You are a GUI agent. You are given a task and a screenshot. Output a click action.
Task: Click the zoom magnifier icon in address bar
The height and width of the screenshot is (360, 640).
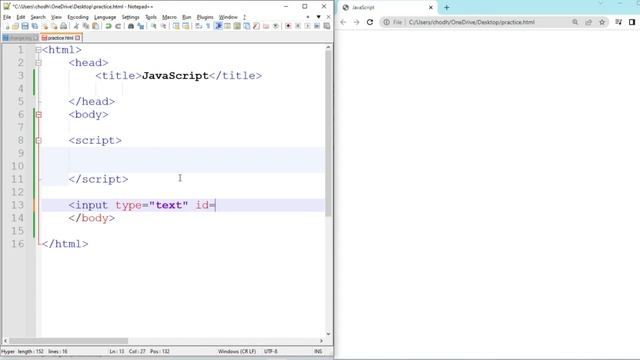click(575, 22)
